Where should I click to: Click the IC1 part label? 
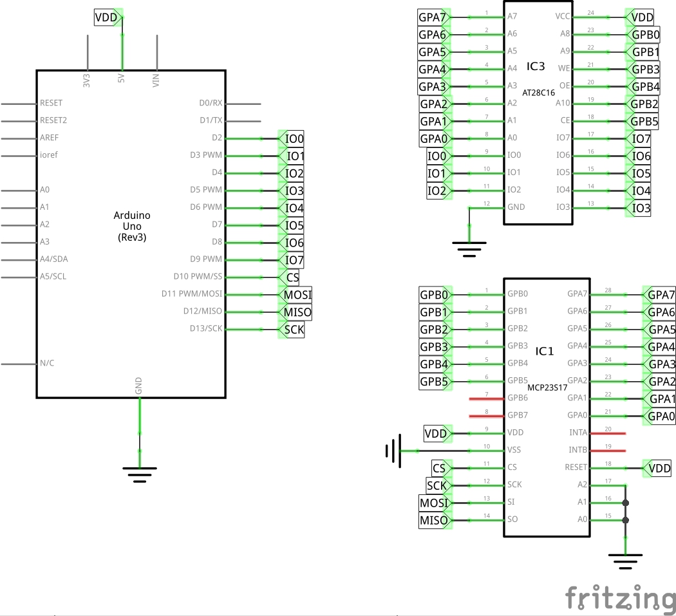[545, 351]
